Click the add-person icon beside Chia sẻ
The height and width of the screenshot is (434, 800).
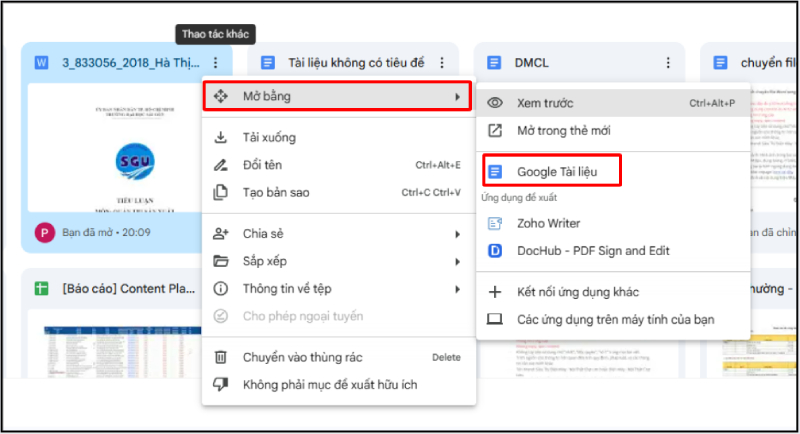220,234
